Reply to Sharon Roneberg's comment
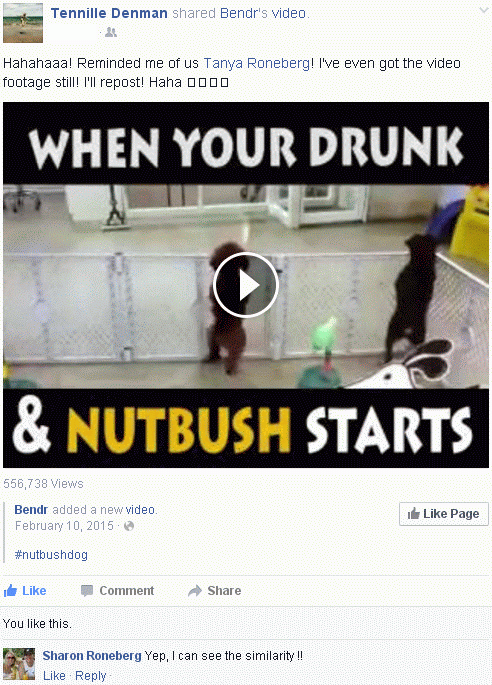 point(90,675)
